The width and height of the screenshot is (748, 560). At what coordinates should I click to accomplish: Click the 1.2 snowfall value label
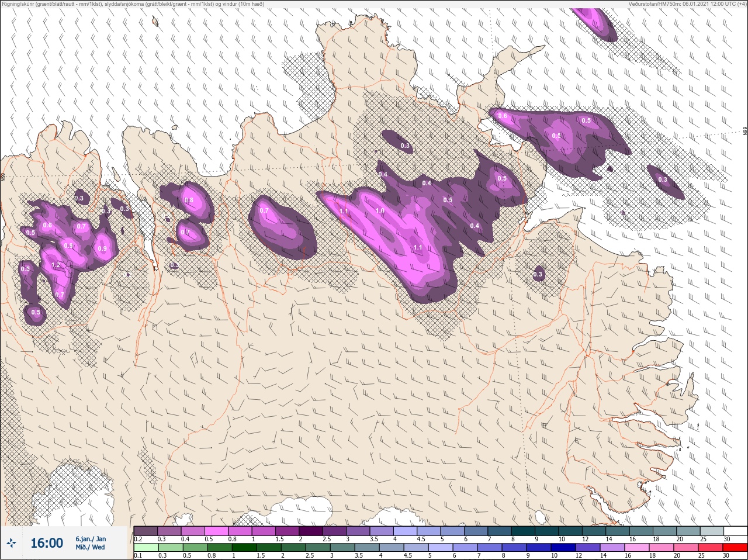point(56,265)
